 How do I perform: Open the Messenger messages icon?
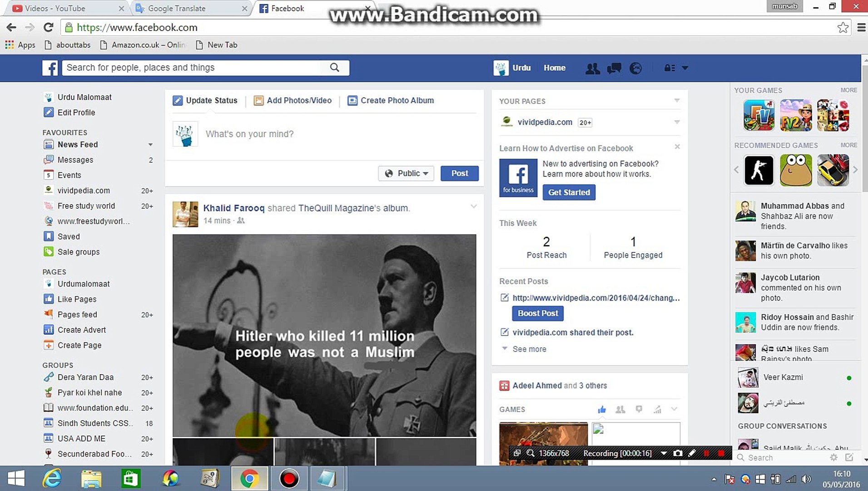614,68
